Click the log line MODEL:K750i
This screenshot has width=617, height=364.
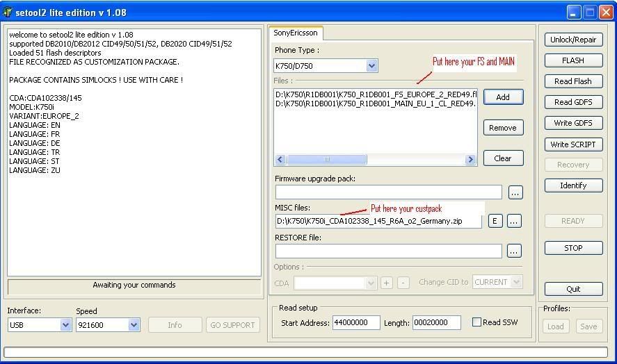[x=31, y=107]
